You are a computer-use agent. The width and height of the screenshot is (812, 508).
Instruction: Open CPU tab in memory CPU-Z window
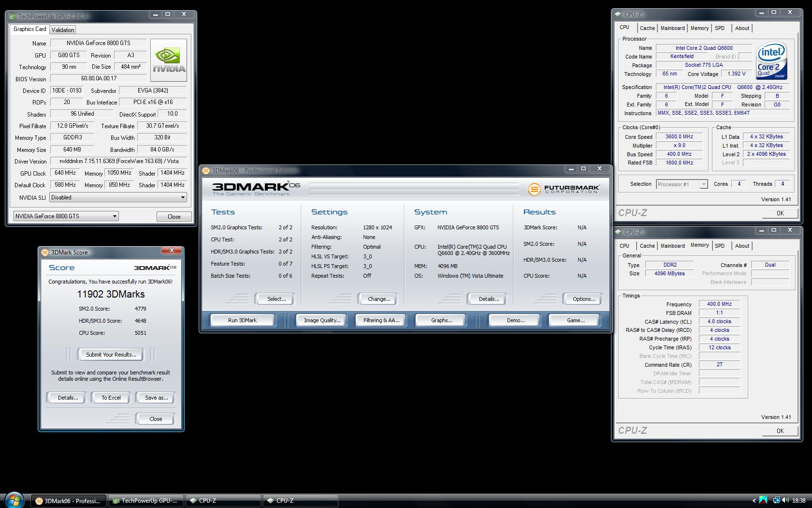click(x=624, y=246)
